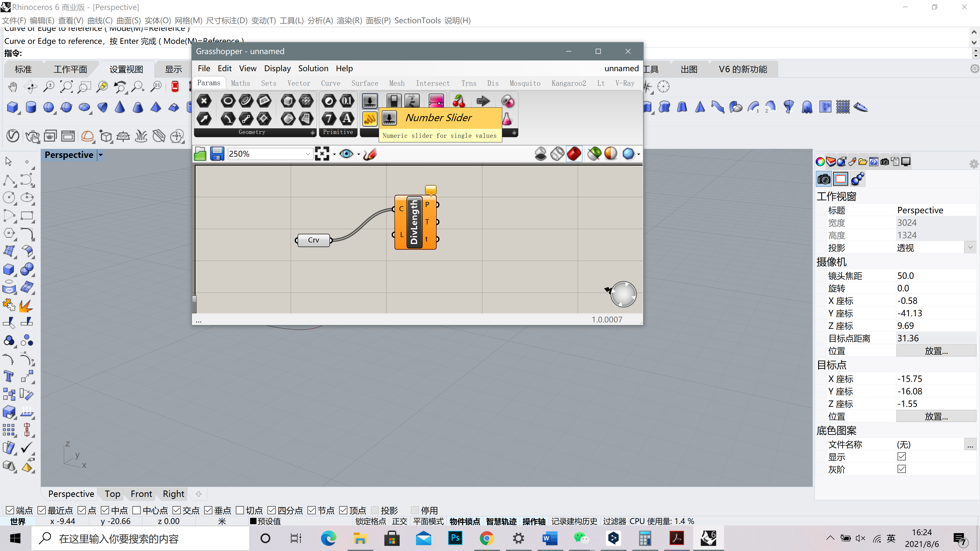Click the 放置... button under 摄像机
Viewport: 980px width, 551px height.
tap(936, 351)
